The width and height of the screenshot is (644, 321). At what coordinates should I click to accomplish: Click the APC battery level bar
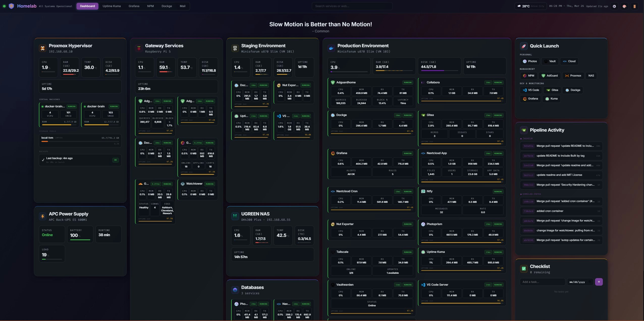80,240
